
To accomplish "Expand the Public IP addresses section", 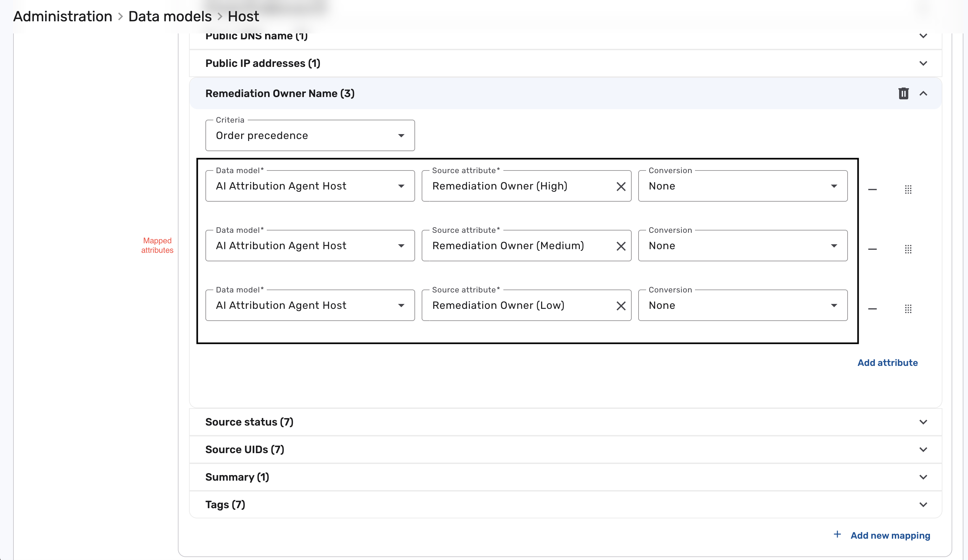I will tap(923, 63).
